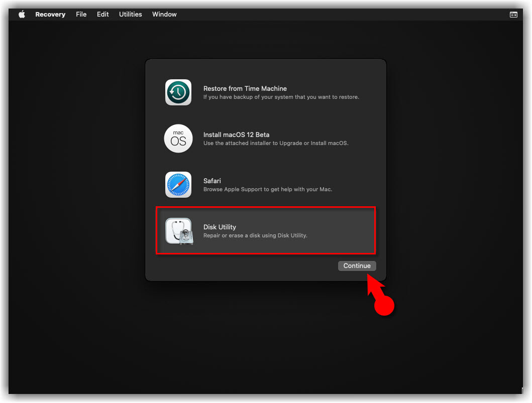Click the Disk Utility stethoscope icon
The image size is (532, 403).
[179, 231]
